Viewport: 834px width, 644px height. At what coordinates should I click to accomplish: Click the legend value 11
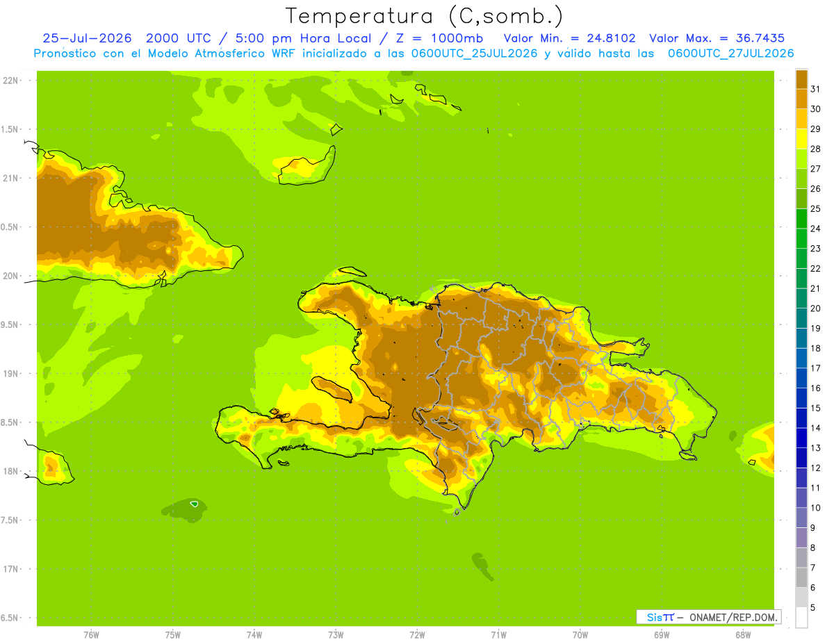tap(816, 488)
